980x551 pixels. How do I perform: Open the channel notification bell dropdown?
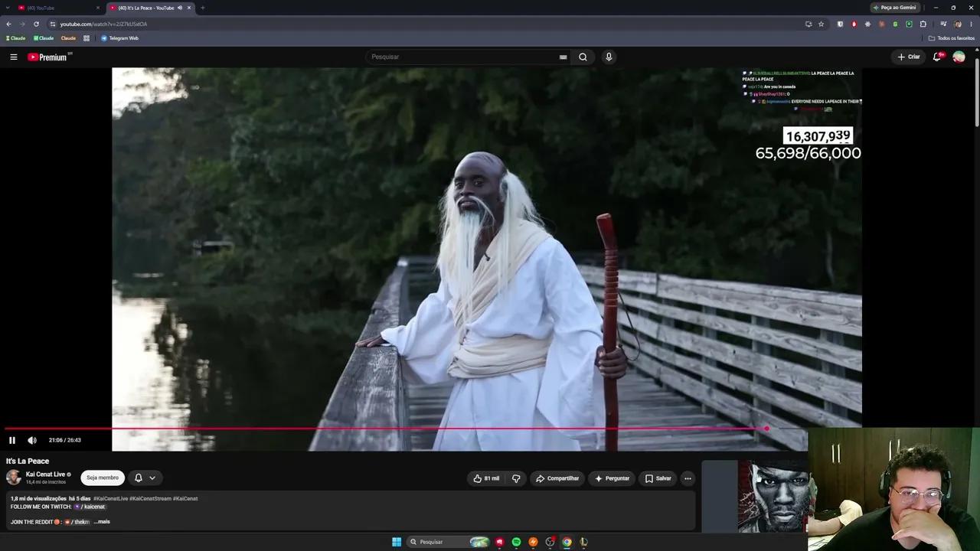click(145, 478)
